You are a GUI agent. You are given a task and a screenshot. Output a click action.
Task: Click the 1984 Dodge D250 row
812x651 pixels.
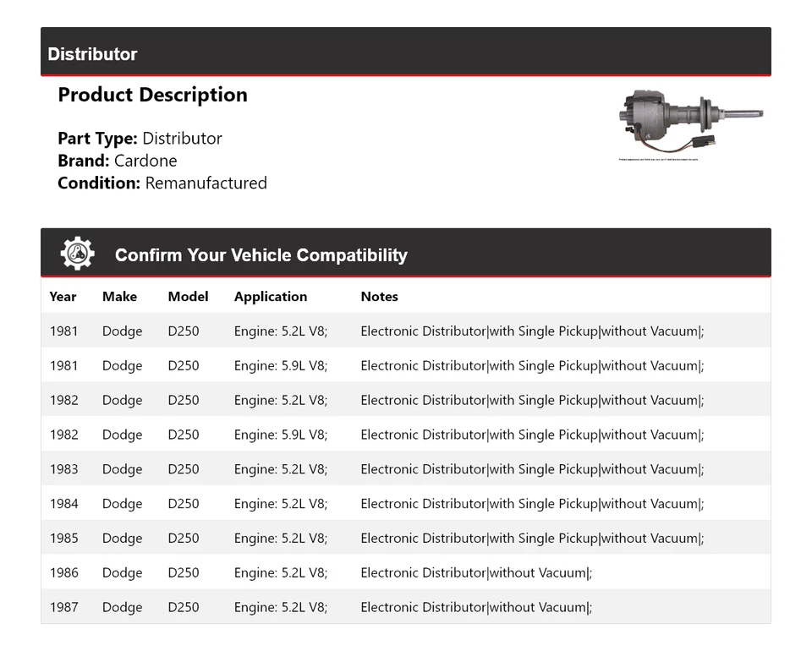tap(406, 504)
